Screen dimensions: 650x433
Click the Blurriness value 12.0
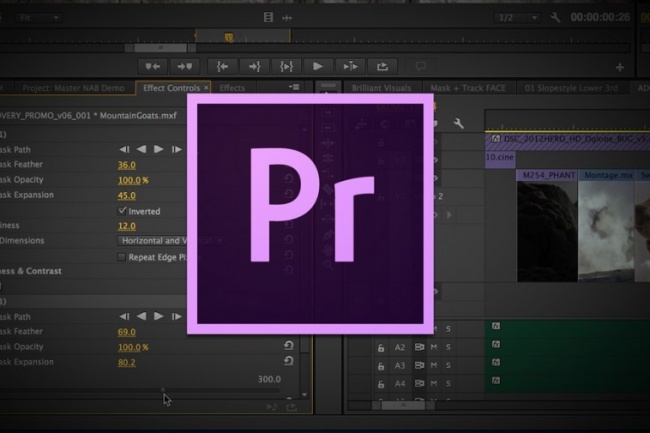tap(126, 226)
